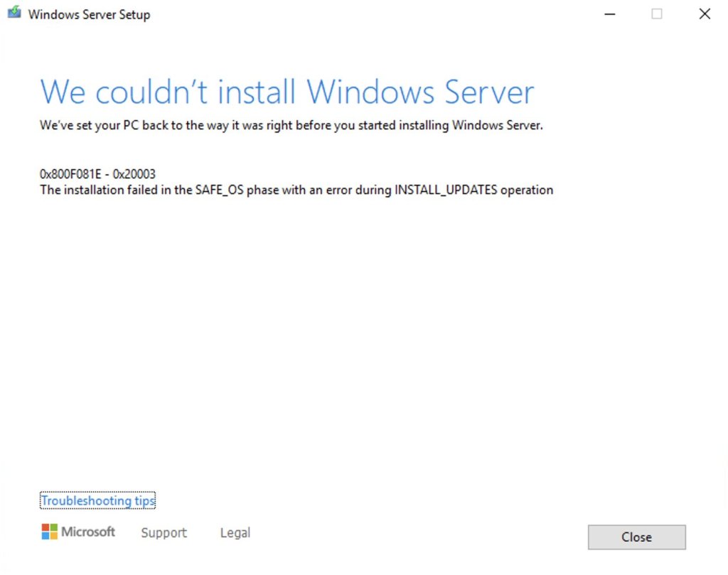Click the "We've set your PC back" message

click(291, 126)
